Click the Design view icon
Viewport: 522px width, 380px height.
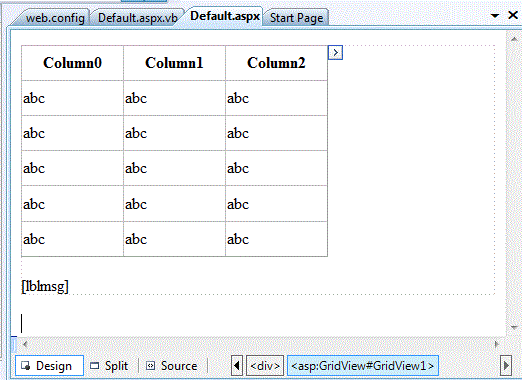point(25,366)
